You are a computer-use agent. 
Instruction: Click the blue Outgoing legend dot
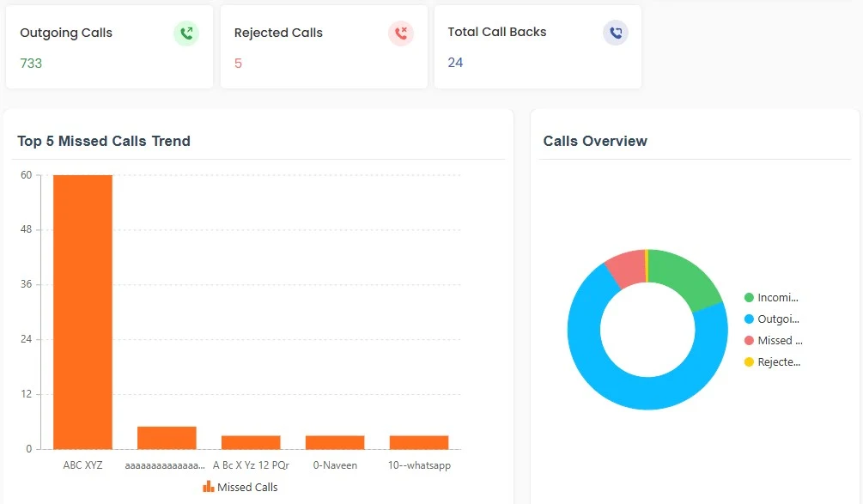pos(749,319)
